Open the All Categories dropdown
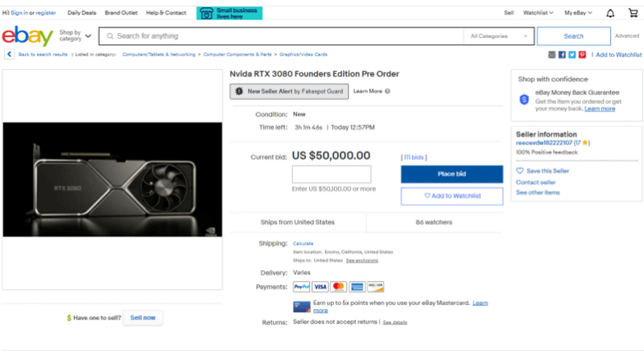 coord(498,36)
